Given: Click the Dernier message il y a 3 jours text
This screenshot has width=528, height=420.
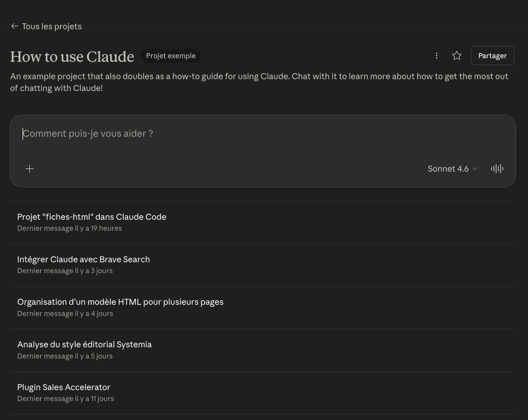Looking at the screenshot, I should click(x=65, y=271).
